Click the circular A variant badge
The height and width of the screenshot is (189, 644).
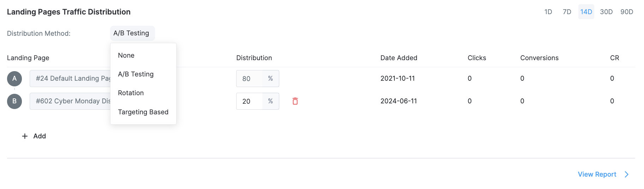coord(14,79)
